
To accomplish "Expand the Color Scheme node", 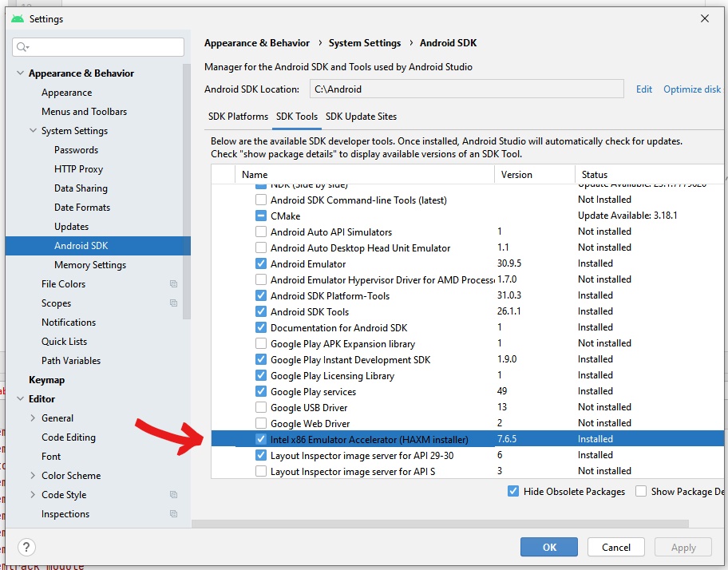I will click(x=33, y=475).
